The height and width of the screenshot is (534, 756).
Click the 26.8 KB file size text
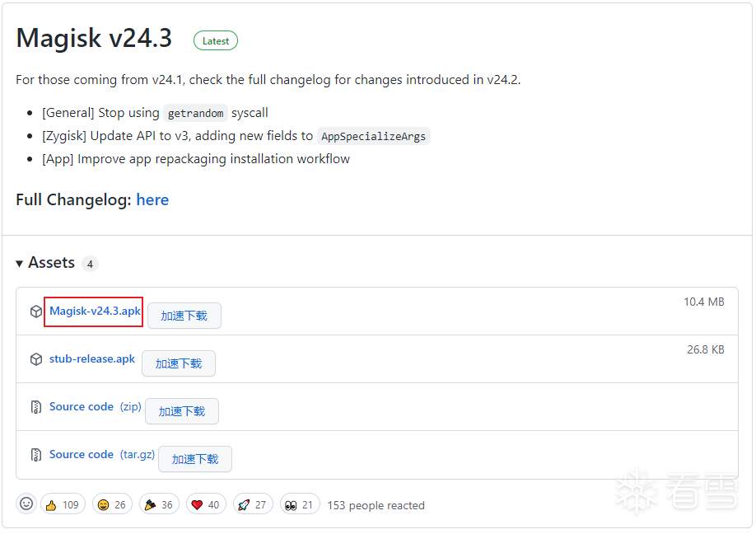coord(706,349)
